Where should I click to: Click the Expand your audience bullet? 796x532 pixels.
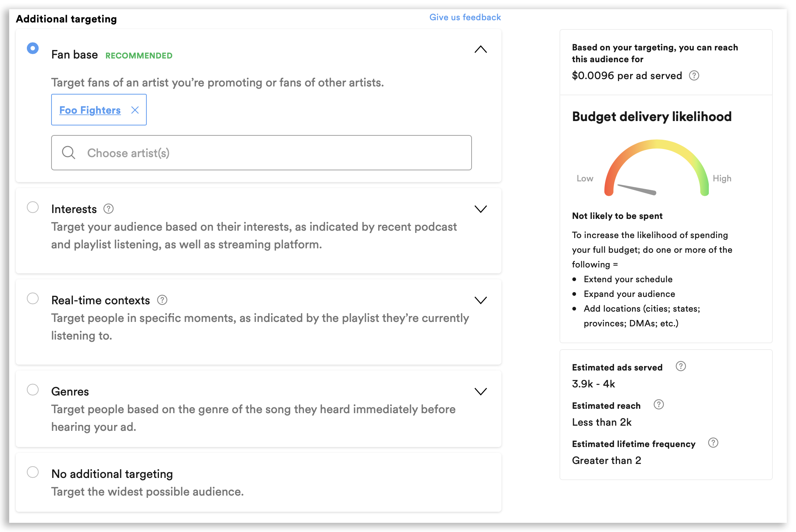[629, 294]
